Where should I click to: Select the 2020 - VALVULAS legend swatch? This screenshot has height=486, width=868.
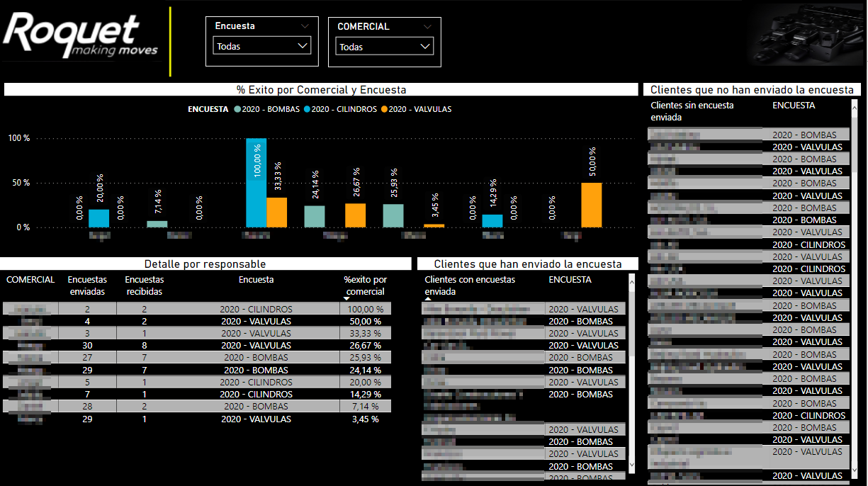click(385, 109)
